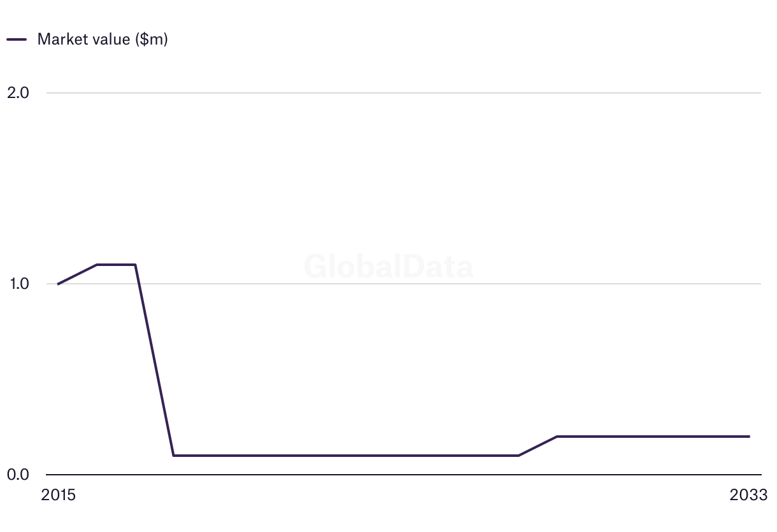Select the 2033 x-axis label
This screenshot has width=777, height=532.
[749, 495]
